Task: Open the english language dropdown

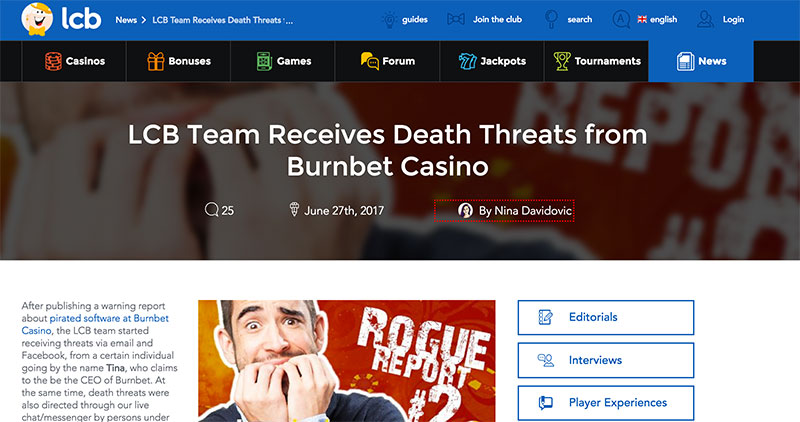Action: click(x=663, y=19)
